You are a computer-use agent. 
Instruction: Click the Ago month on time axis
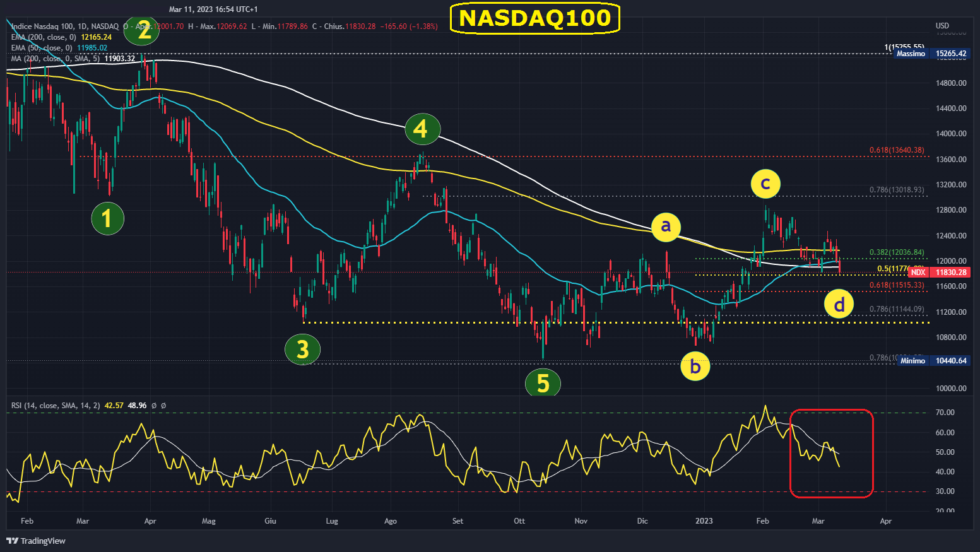tap(391, 521)
